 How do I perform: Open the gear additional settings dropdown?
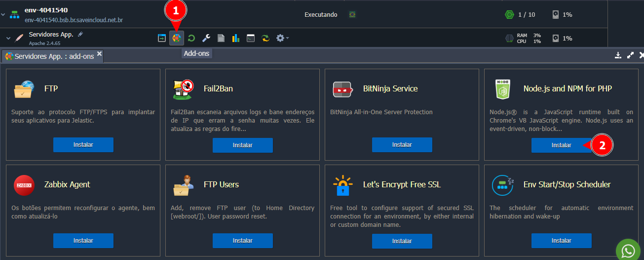pyautogui.click(x=282, y=38)
